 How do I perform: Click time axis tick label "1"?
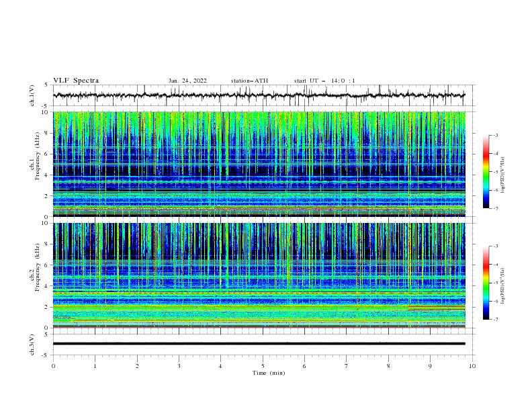coord(95,366)
